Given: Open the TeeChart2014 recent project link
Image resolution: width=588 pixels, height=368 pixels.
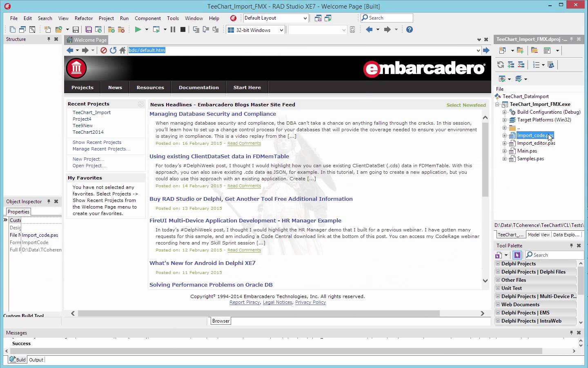Looking at the screenshot, I should coord(88,132).
